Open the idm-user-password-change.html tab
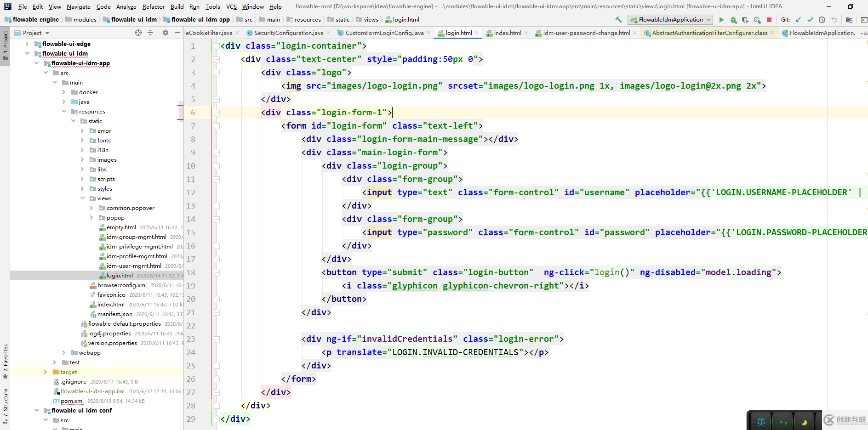This screenshot has width=868, height=430. click(586, 33)
